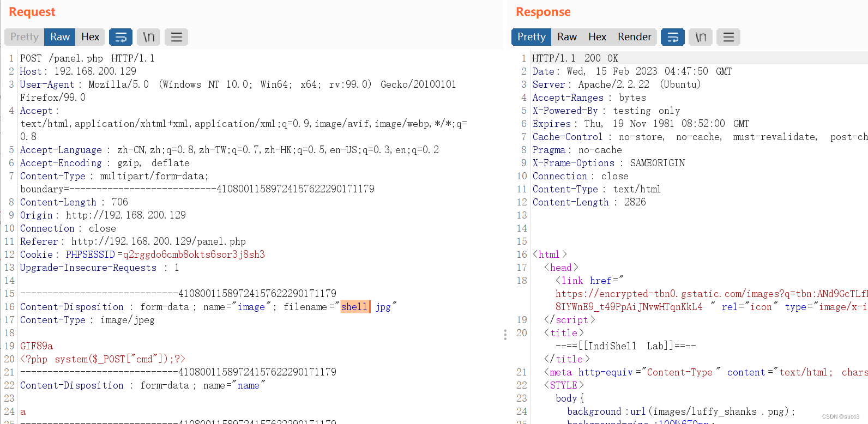Click 'Content-Length: 2826' header
This screenshot has height=424, width=868.
pos(589,202)
